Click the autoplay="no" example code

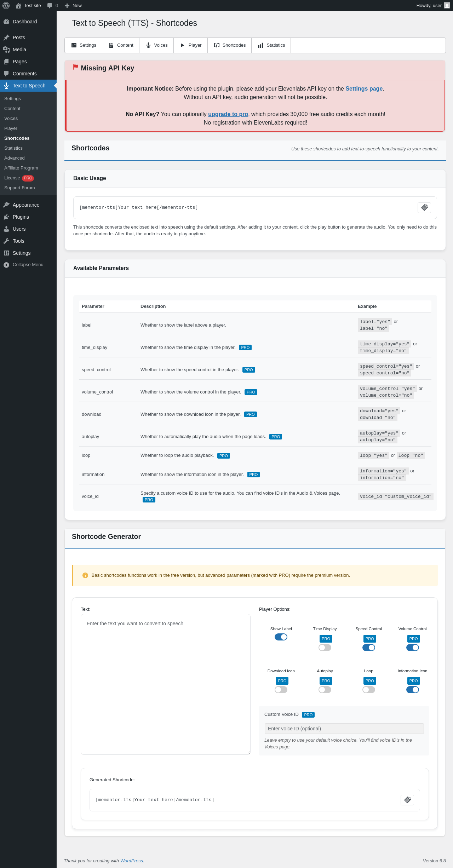(378, 440)
